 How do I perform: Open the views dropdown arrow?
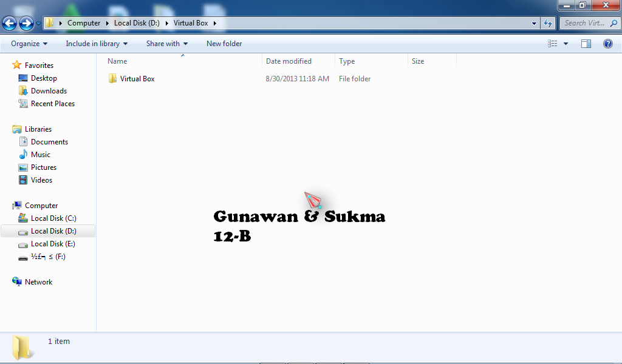pyautogui.click(x=565, y=43)
